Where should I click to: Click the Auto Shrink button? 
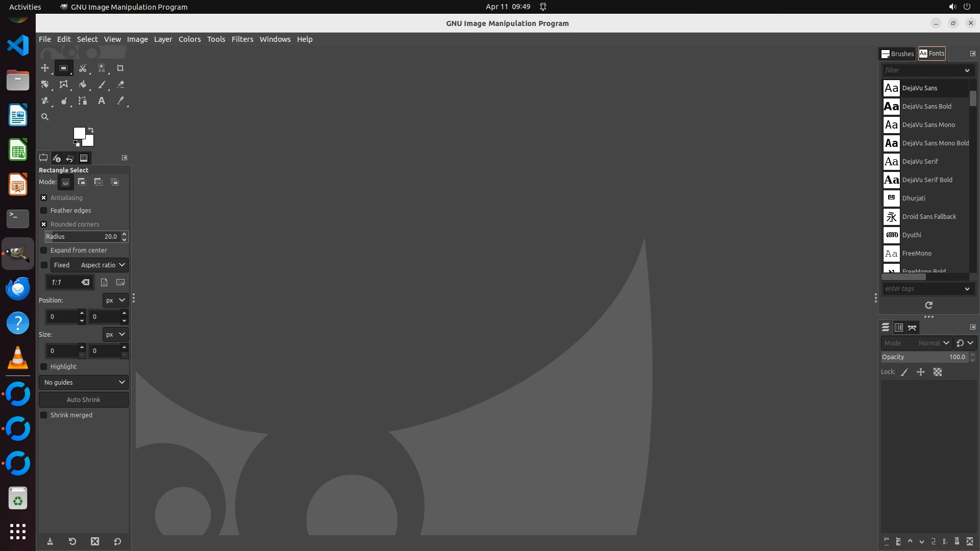coord(84,400)
